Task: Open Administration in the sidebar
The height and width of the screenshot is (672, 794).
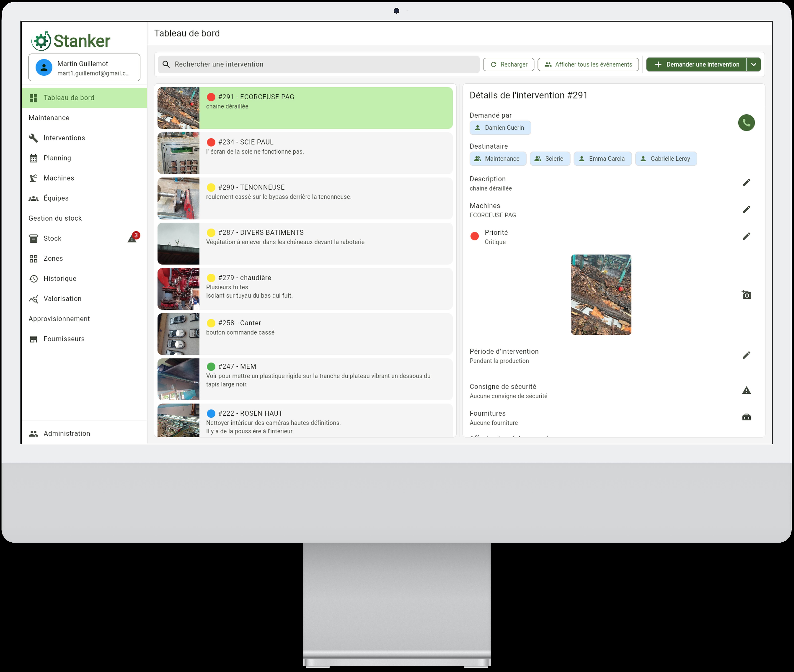Action: 67,434
